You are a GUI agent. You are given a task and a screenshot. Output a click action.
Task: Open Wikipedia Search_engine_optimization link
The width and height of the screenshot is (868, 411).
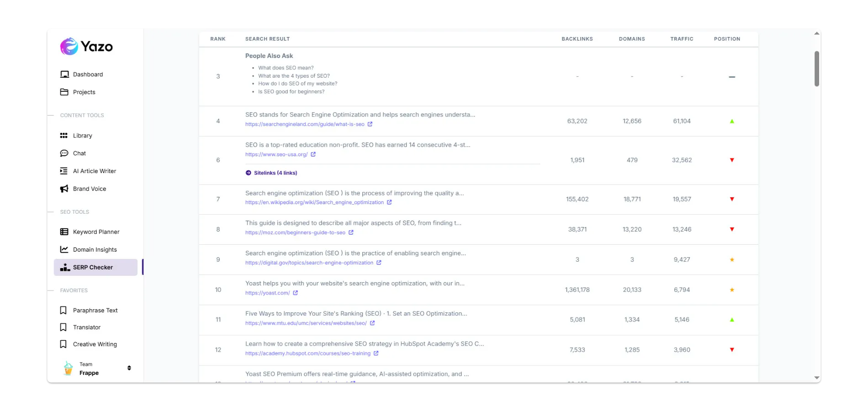point(314,202)
